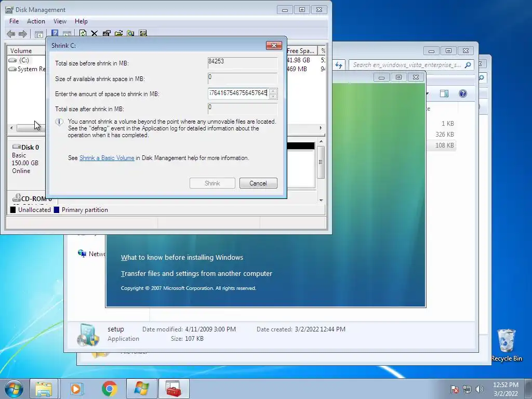The image size is (532, 399).
Task: Open the Help menu
Action: point(81,21)
